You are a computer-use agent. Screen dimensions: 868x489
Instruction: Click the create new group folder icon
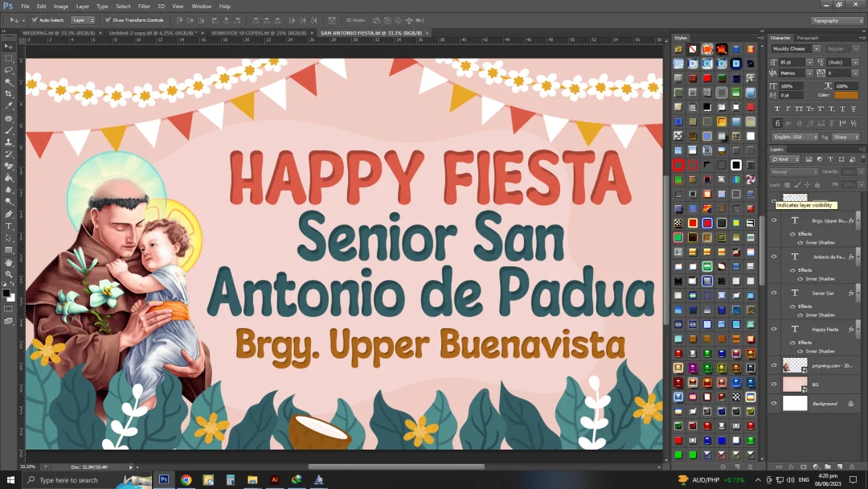828,466
